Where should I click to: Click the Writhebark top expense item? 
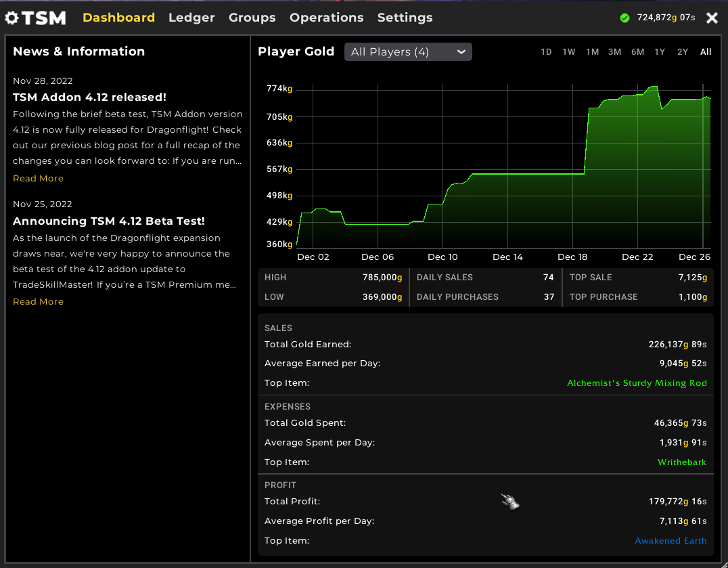[x=682, y=462]
